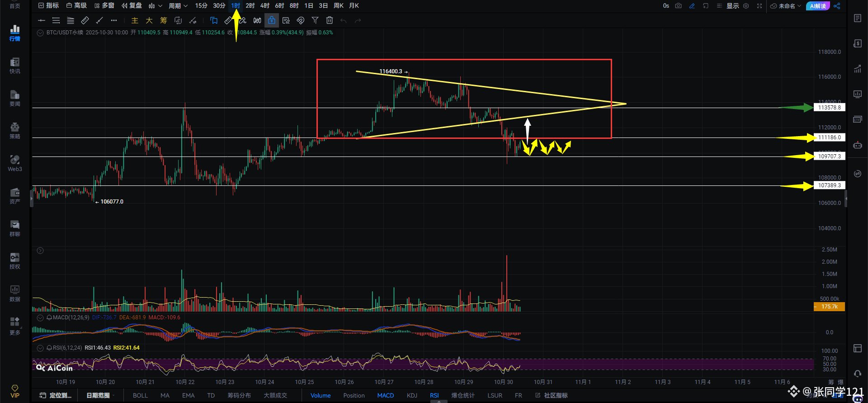Open the candlestick chart type dropdown

point(155,6)
